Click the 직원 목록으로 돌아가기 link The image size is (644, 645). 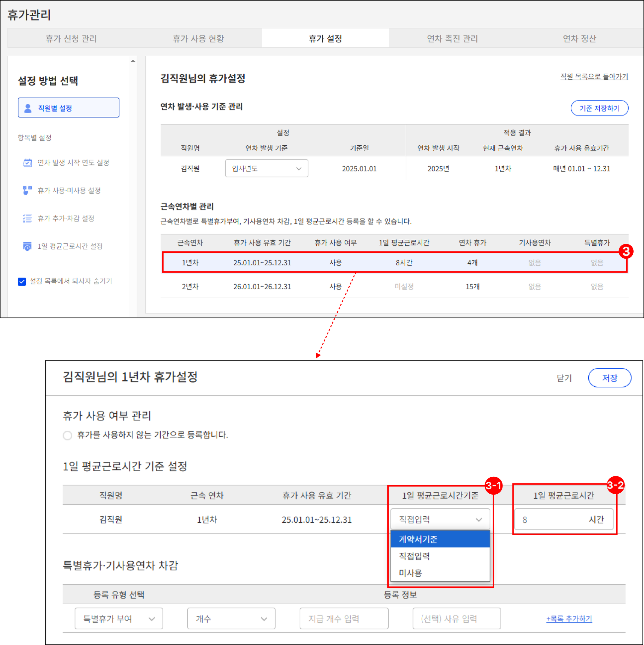click(x=594, y=76)
